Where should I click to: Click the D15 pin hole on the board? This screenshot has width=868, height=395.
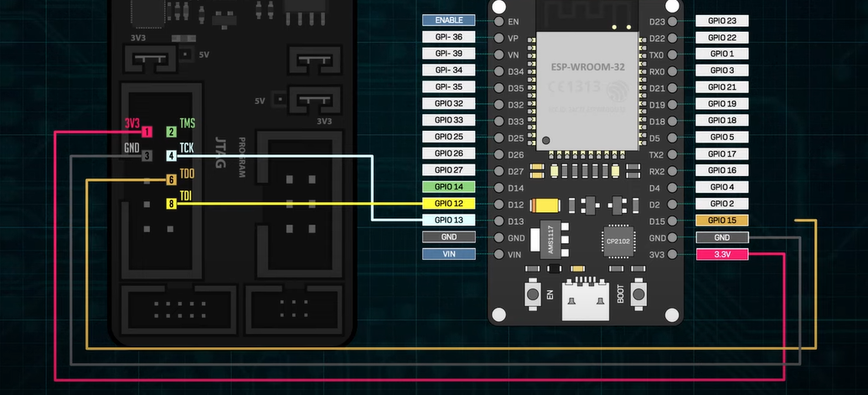[x=672, y=221]
